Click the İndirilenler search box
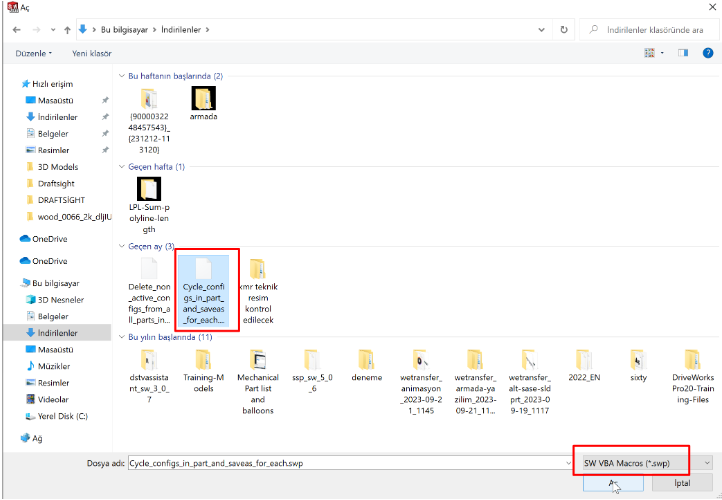This screenshot has height=500, width=722. [x=650, y=29]
